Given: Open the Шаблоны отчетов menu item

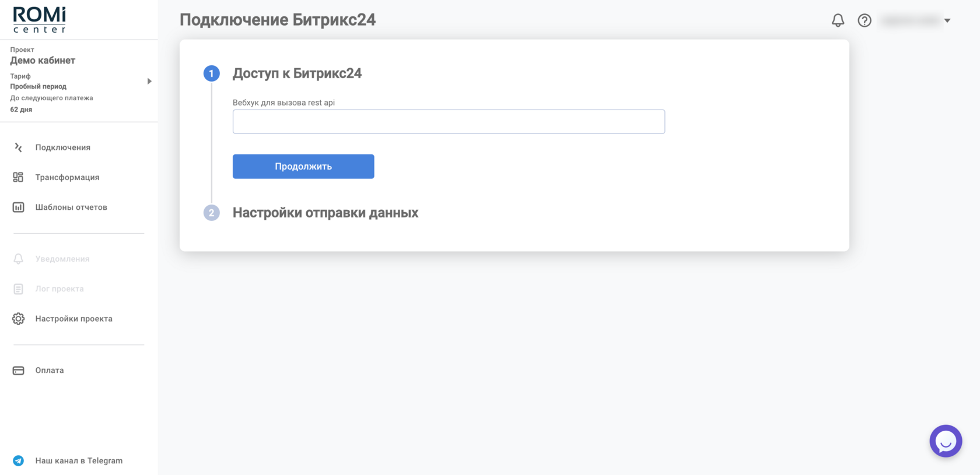Looking at the screenshot, I should pyautogui.click(x=71, y=207).
